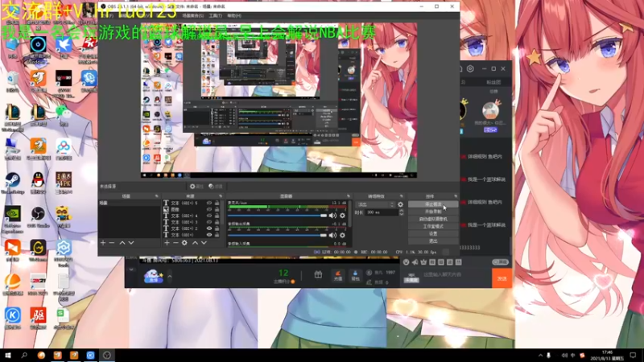Screen dimensions: 644x362
Task: Enable 工作室模式 studio mode
Action: (x=433, y=227)
